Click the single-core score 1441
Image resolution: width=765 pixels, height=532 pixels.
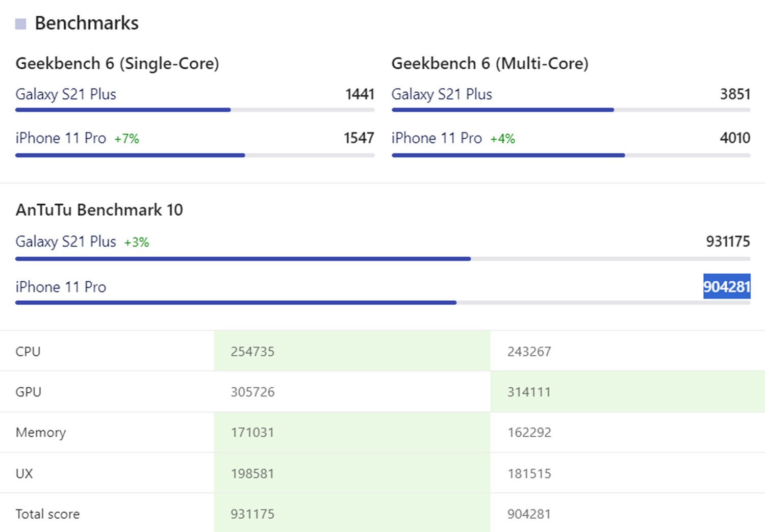(x=360, y=94)
